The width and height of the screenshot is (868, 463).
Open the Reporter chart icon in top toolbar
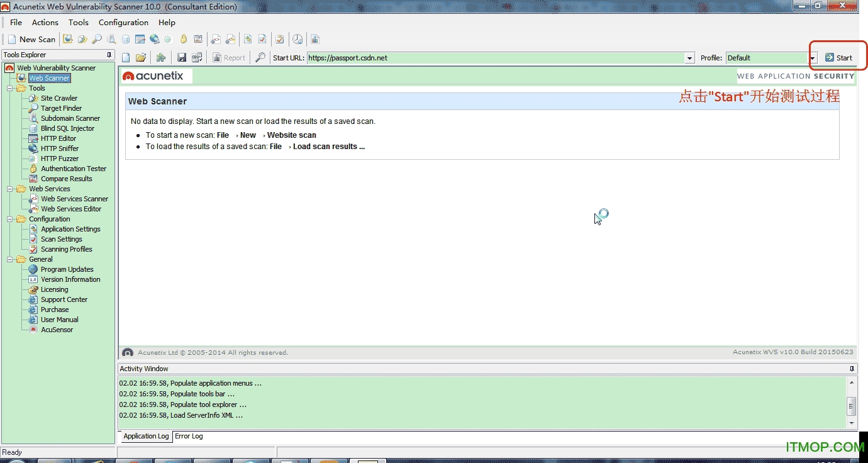[315, 39]
